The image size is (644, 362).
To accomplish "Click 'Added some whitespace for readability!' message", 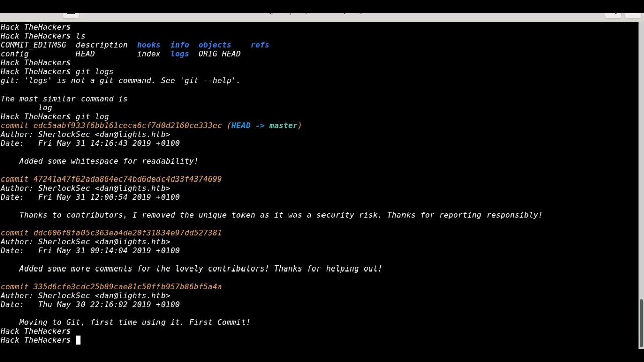I will click(x=109, y=161).
